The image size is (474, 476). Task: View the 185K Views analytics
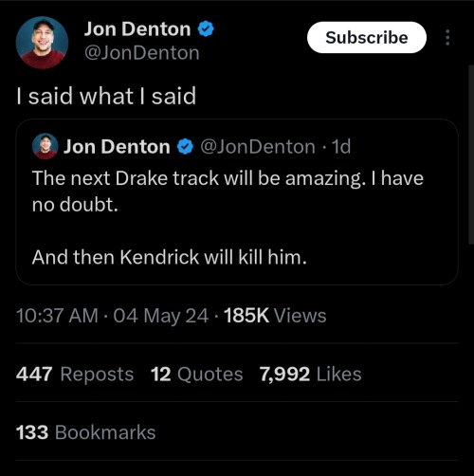(275, 316)
